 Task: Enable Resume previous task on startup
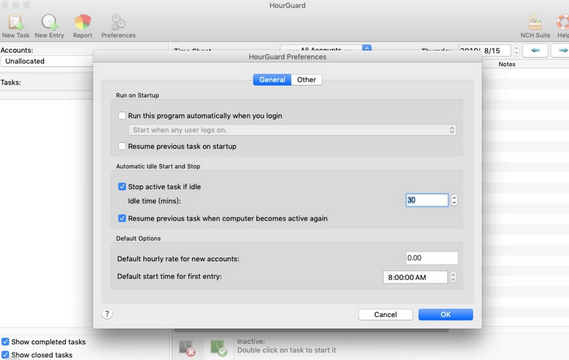tap(122, 146)
